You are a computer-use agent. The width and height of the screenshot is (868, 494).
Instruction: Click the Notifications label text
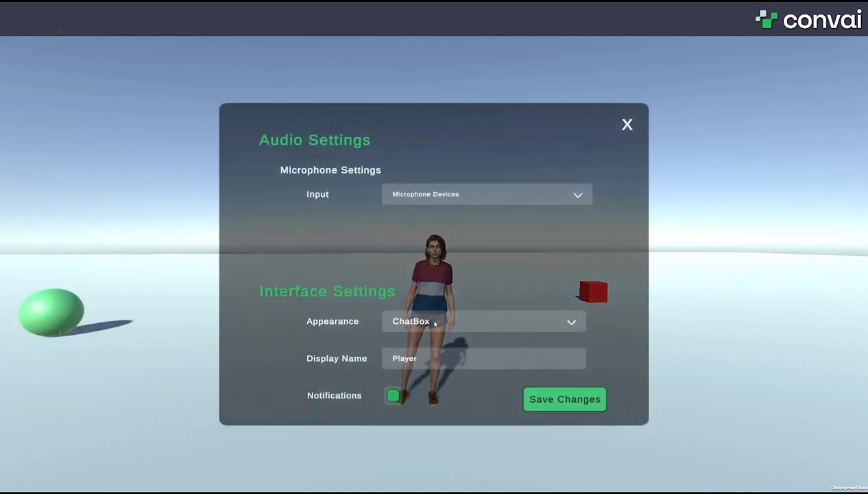click(334, 395)
